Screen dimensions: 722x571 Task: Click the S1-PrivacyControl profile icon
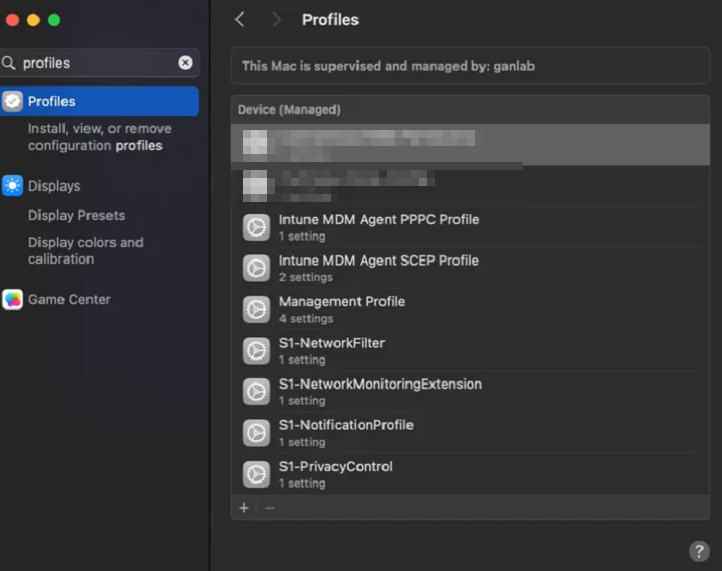(257, 473)
